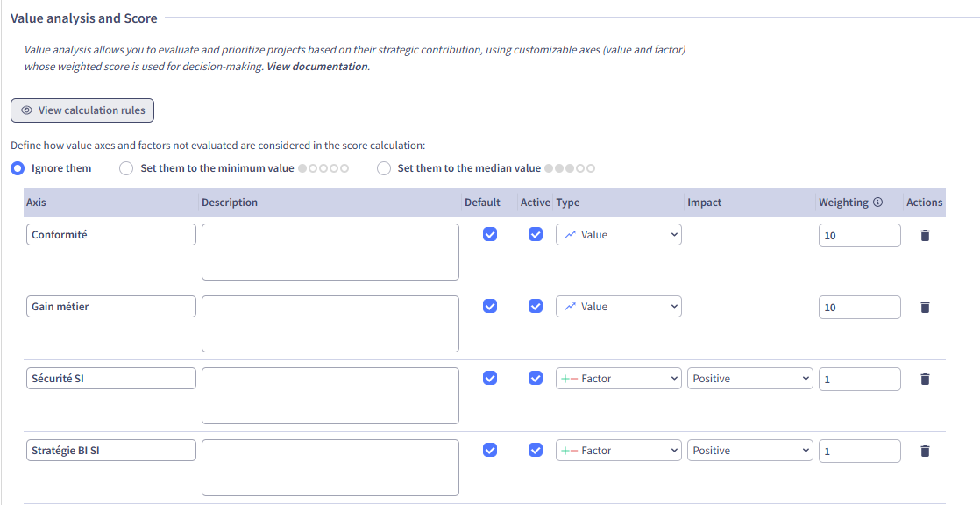Delete the Gain métier axis row
This screenshot has height=505, width=980.
(924, 307)
